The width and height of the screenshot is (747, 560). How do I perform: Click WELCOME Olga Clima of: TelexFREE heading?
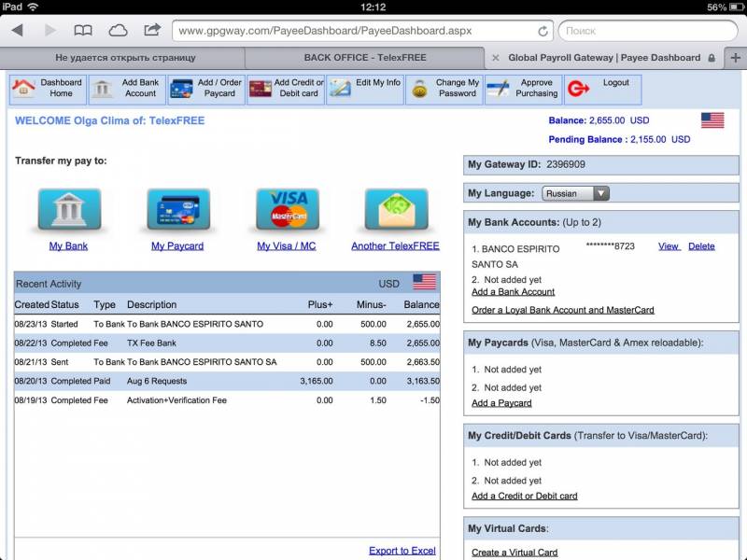coord(109,120)
